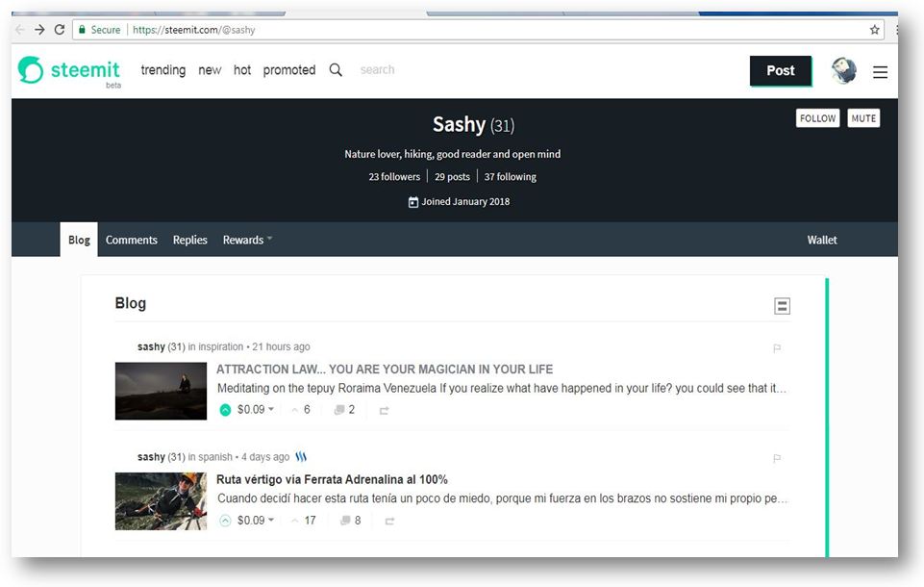Open the user avatar in the header
Viewport: 924px width, 587px height.
coord(844,71)
